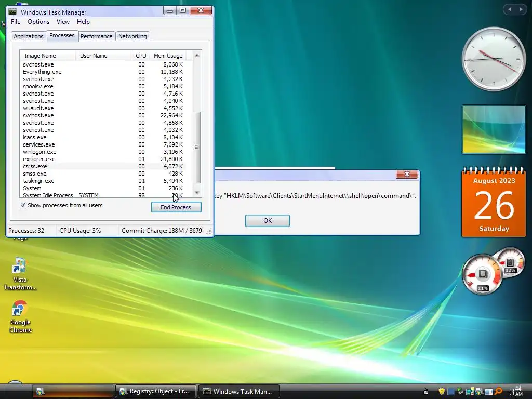Click the yellow security shield tray icon
Image resolution: width=532 pixels, height=399 pixels.
[441, 391]
